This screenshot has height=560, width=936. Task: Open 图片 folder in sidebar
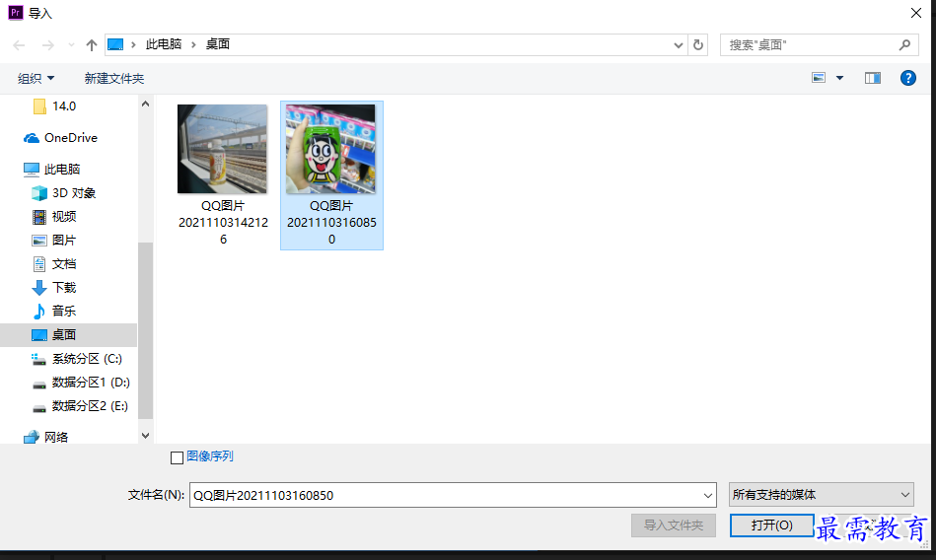tap(63, 240)
